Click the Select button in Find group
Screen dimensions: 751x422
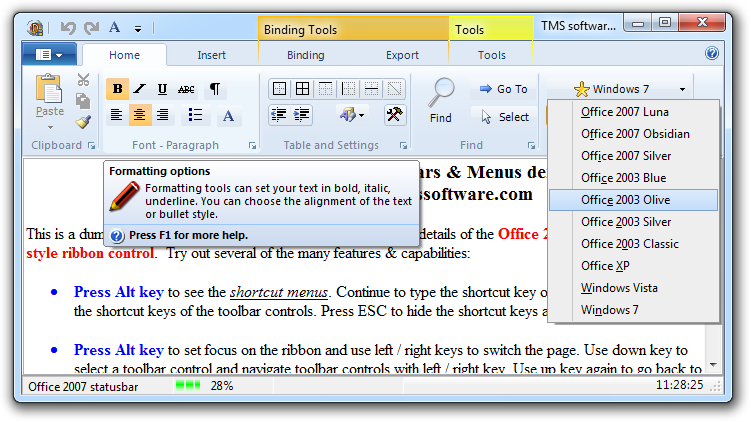pos(504,117)
